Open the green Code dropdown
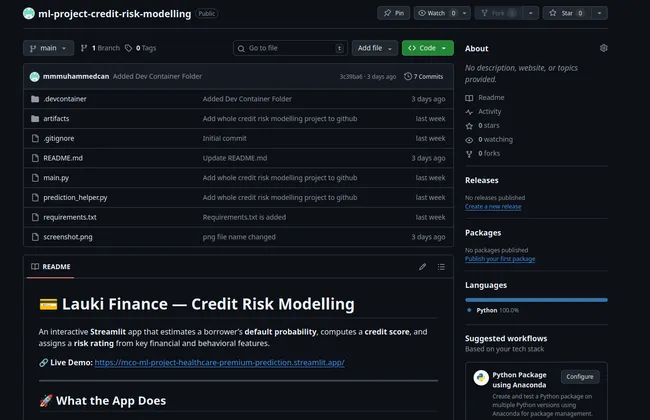 tap(427, 48)
